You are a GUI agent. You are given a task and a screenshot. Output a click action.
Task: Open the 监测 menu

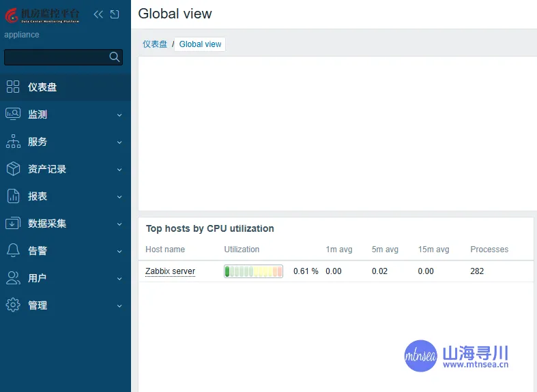tap(66, 115)
